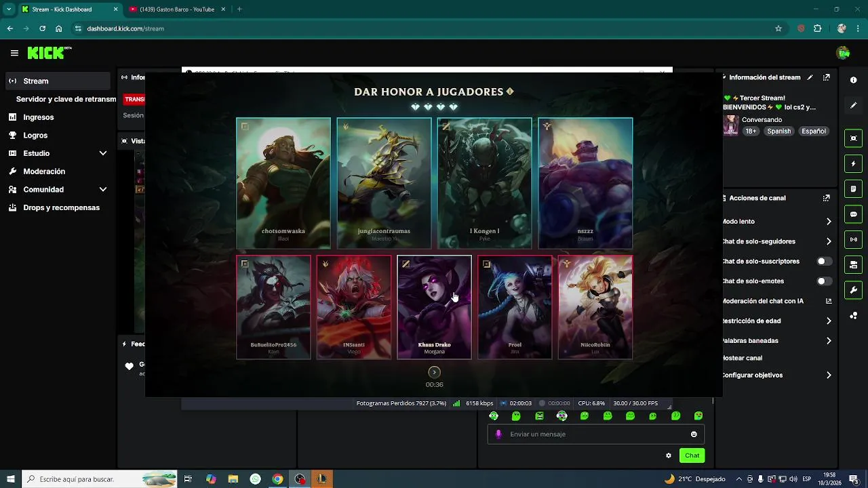Expand Modo lento options
The height and width of the screenshot is (488, 868).
829,222
